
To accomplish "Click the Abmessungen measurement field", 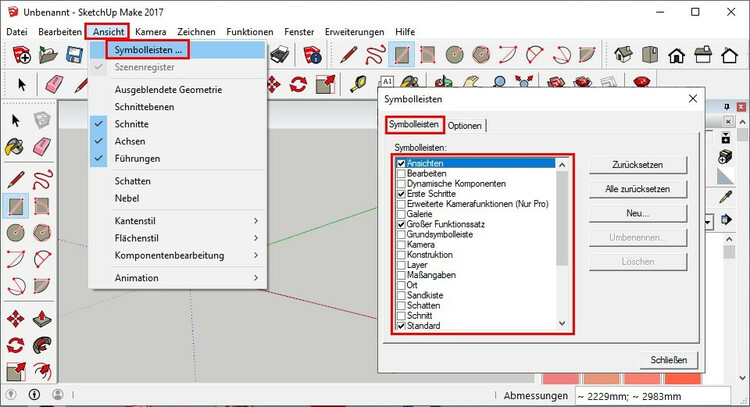I will pos(652,396).
